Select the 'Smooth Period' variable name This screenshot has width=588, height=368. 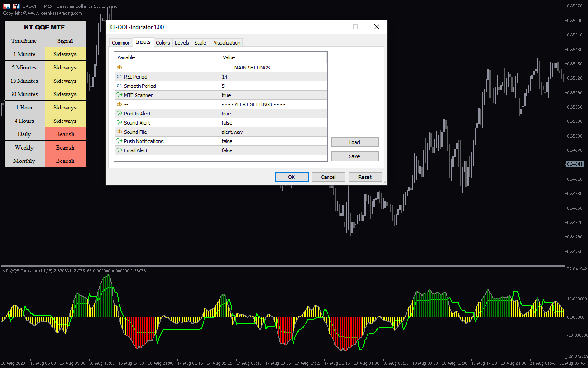(x=140, y=86)
